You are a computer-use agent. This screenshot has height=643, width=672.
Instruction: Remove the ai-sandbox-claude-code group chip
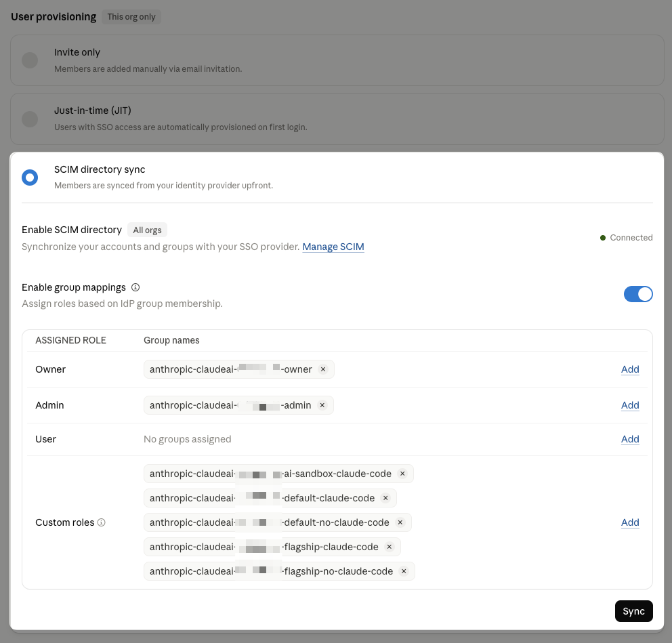click(402, 474)
